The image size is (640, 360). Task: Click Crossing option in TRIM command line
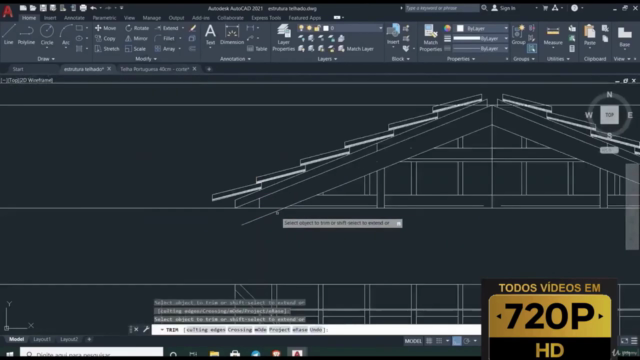(x=240, y=329)
